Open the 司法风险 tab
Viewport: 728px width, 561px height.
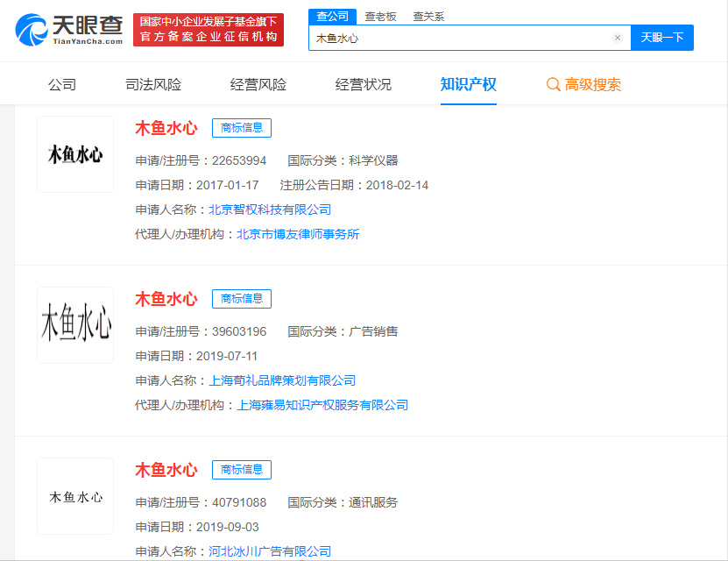coord(153,84)
